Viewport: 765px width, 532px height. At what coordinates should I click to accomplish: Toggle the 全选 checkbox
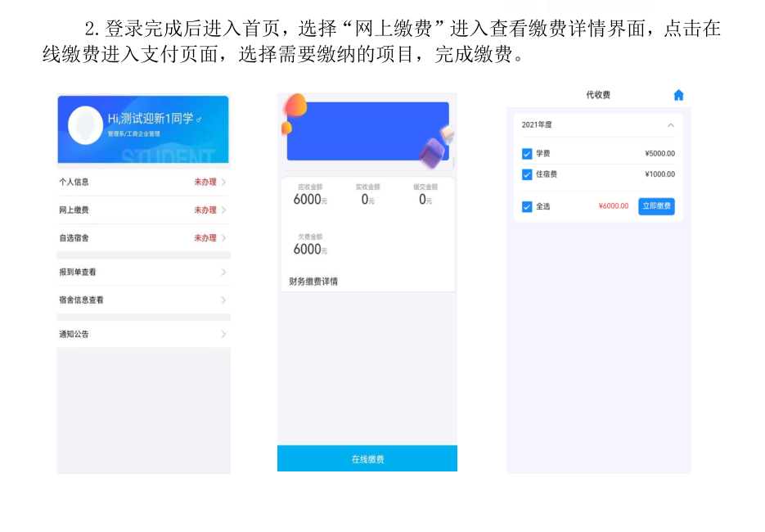pyautogui.click(x=527, y=207)
